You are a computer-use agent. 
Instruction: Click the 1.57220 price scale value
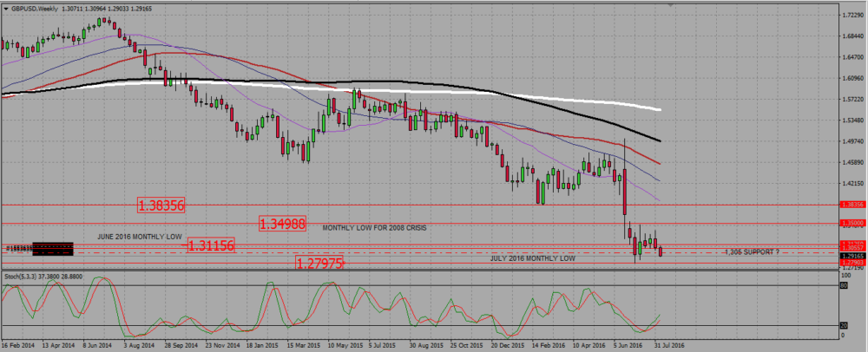853,99
